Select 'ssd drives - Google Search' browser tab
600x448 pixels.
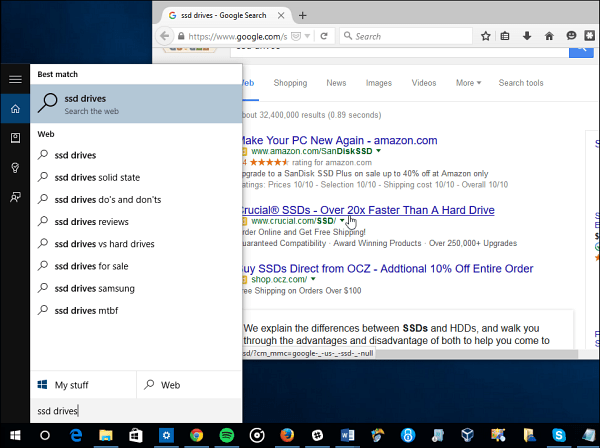223,15
